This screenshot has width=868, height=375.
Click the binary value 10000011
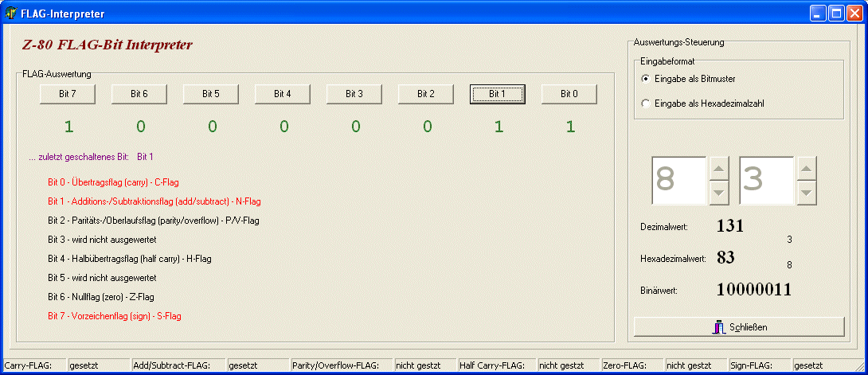pos(754,289)
